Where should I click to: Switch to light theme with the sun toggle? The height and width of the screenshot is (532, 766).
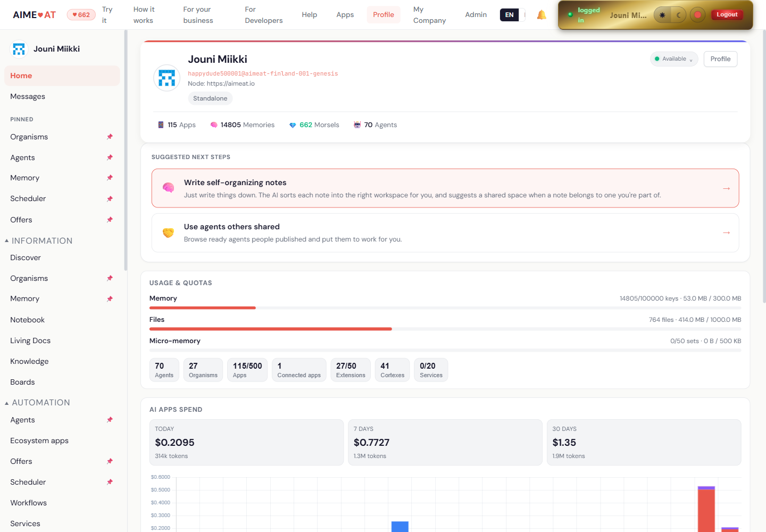coord(662,15)
